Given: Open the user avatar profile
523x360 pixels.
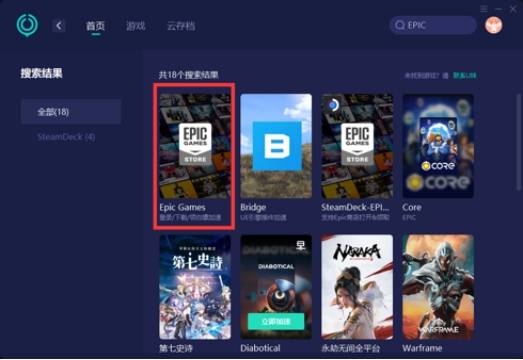Looking at the screenshot, I should pos(493,25).
